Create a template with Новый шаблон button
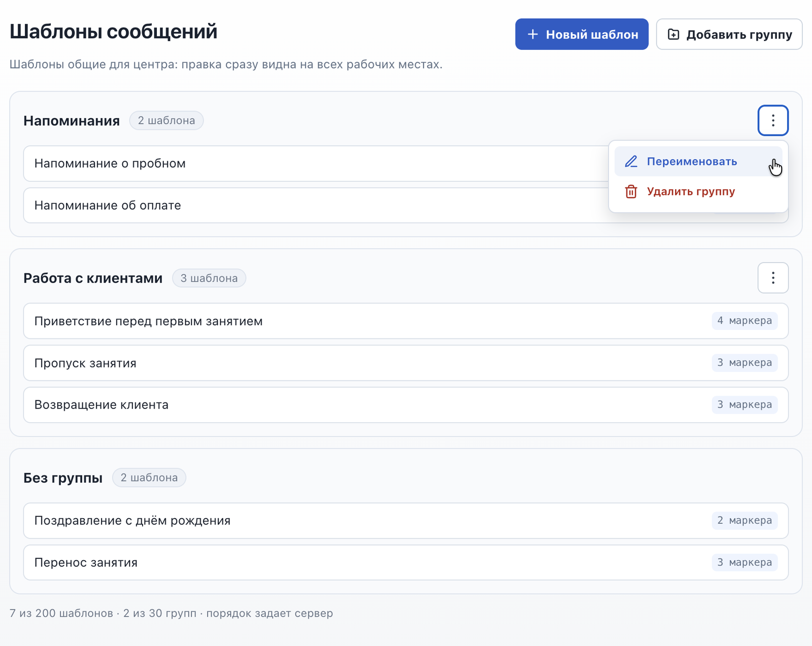The image size is (812, 646). pyautogui.click(x=582, y=35)
